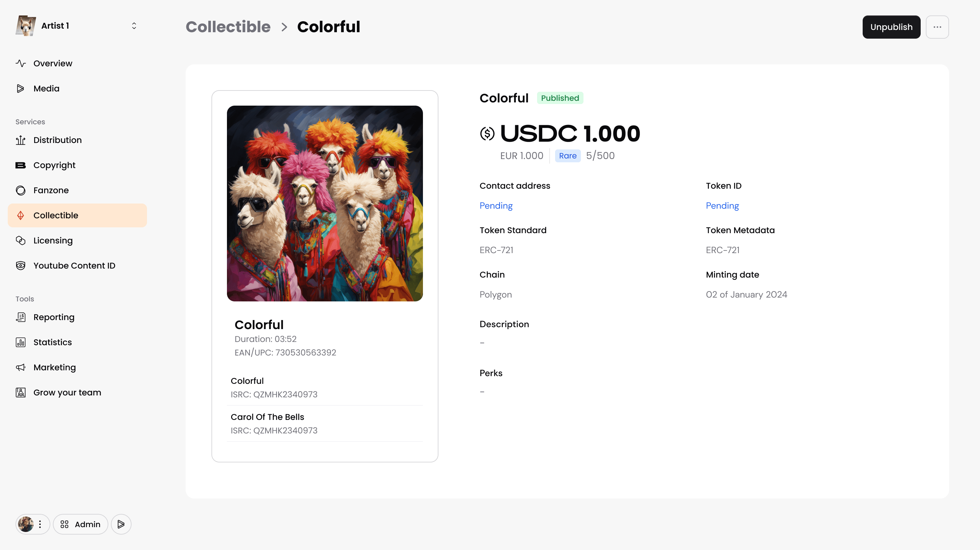Click the Overview pulse icon in sidebar
The image size is (980, 550).
point(21,63)
